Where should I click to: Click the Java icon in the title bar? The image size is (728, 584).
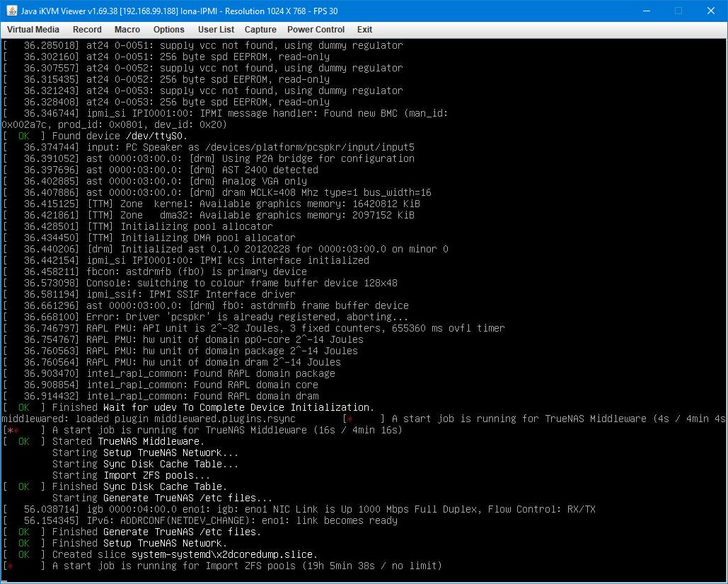(x=11, y=11)
